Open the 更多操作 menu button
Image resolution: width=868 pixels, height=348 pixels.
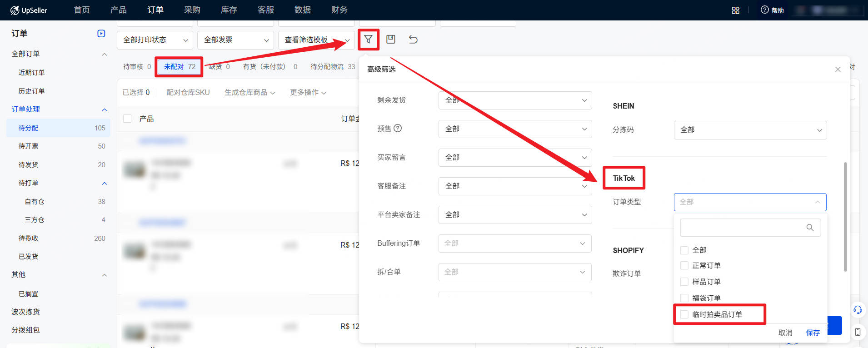[x=308, y=92]
